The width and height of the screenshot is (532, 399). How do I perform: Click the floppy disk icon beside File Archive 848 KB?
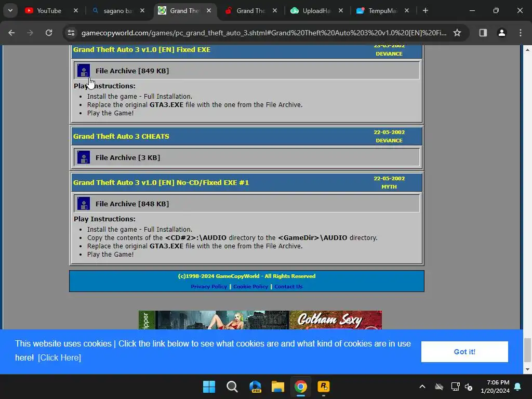click(x=84, y=204)
